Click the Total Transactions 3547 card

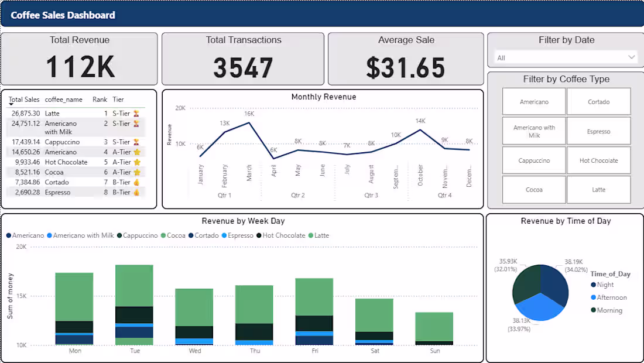pos(243,59)
